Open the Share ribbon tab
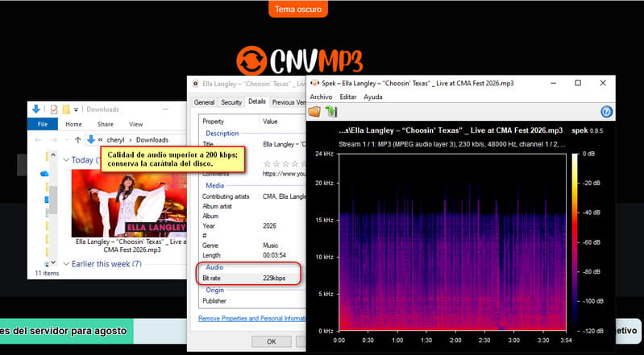 click(105, 124)
